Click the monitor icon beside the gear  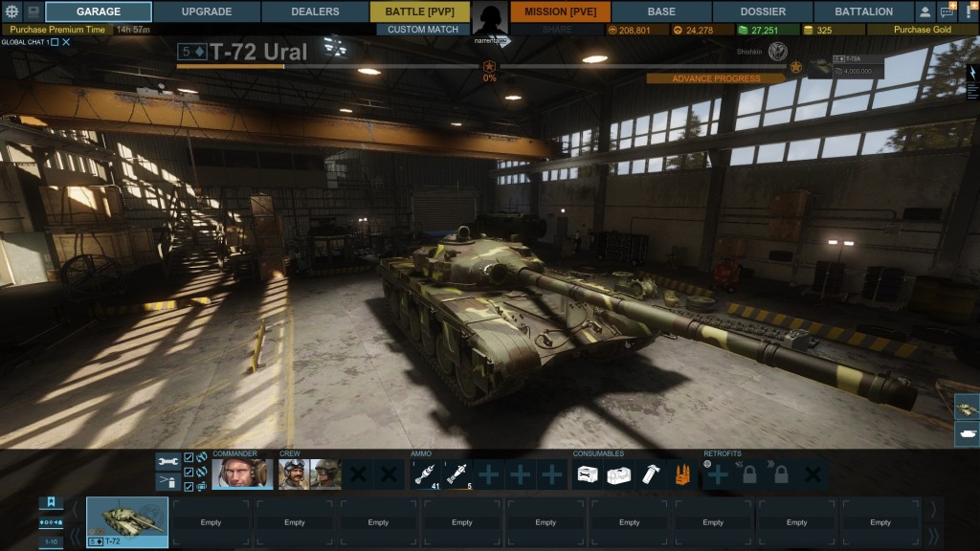[33, 11]
